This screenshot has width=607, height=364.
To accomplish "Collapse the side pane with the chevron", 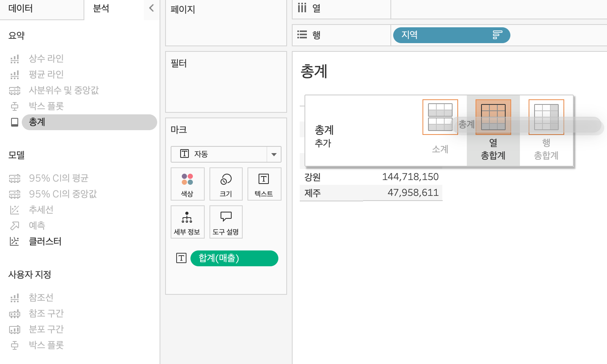I will 151,8.
